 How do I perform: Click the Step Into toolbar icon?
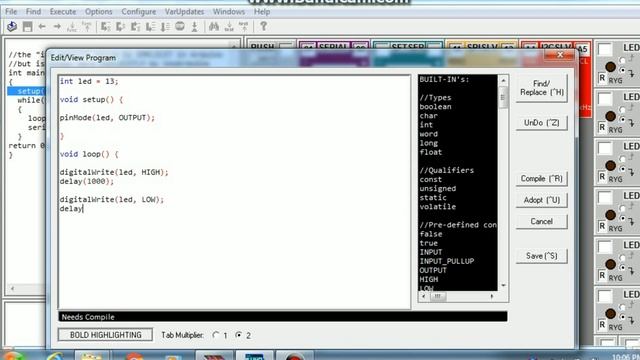106,27
